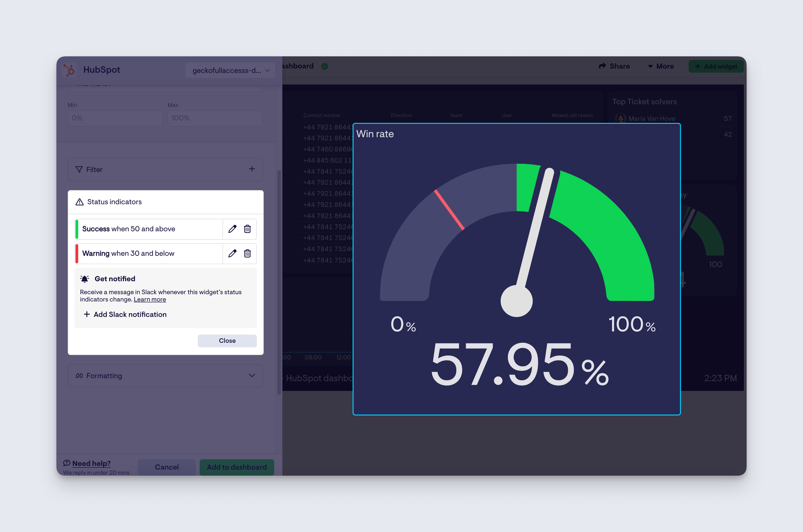
Task: Click Maria Van Hove avatar
Action: pos(620,118)
